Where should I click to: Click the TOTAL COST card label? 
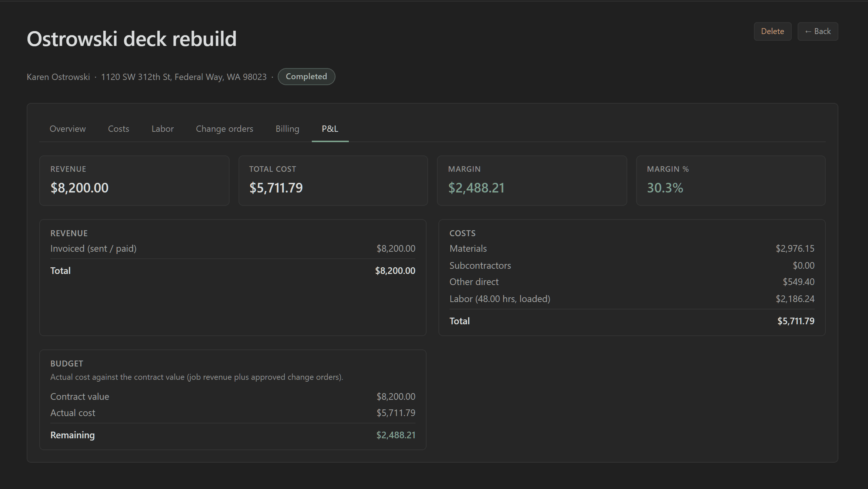tap(273, 169)
